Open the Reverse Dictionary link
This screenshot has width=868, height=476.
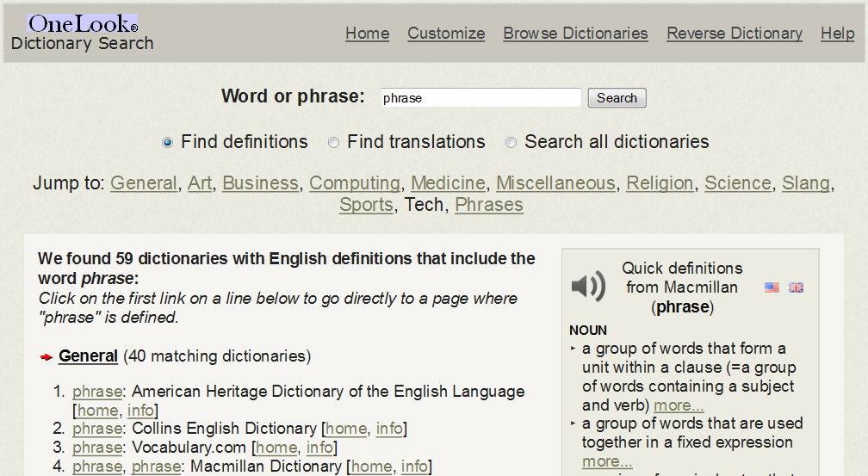click(x=734, y=34)
